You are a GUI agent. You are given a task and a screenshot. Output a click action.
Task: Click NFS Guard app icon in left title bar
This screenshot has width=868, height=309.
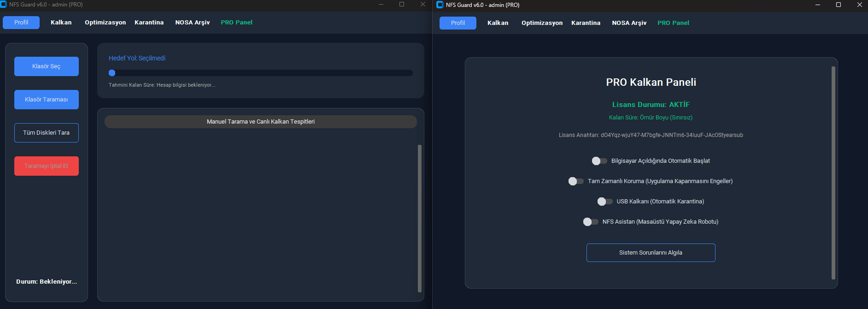(3, 5)
